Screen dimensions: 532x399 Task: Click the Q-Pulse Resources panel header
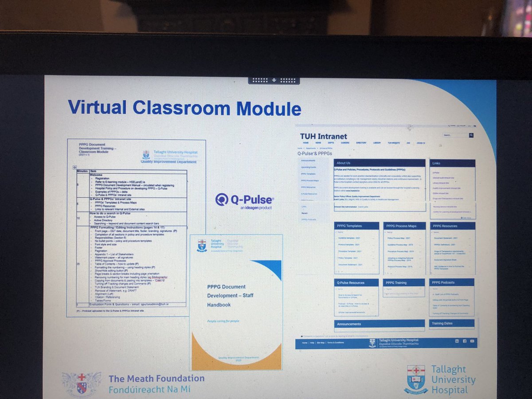pyautogui.click(x=356, y=283)
